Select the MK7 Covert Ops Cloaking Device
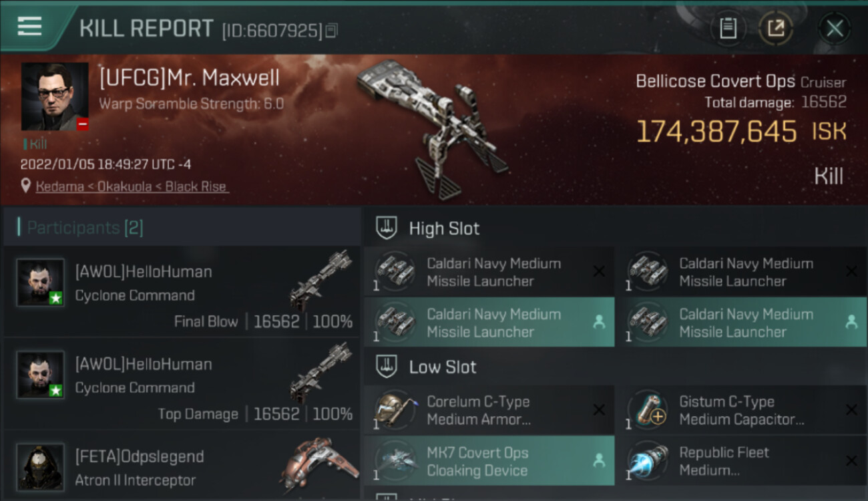 coord(489,461)
